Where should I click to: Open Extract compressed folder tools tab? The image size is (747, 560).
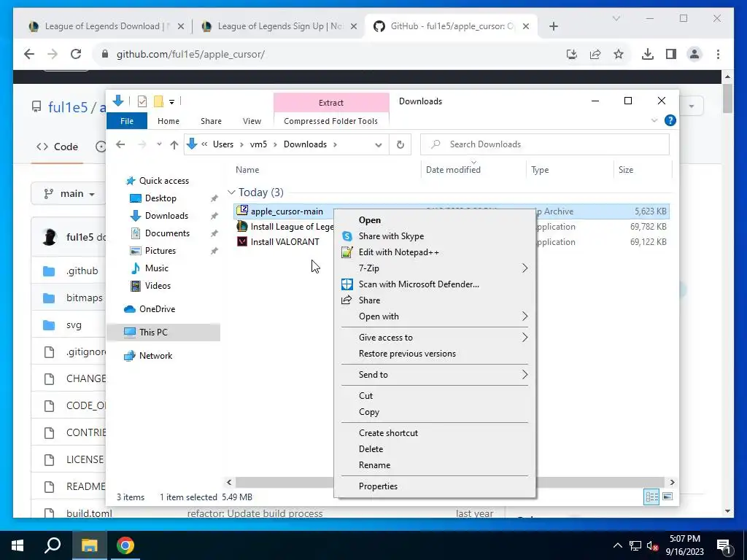coord(331,102)
